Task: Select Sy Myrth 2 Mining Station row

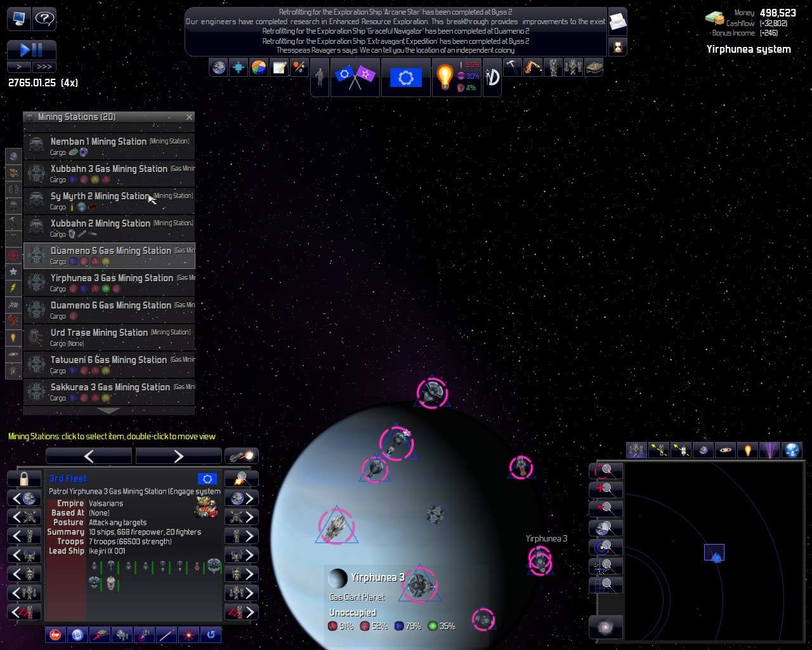Action: point(109,201)
